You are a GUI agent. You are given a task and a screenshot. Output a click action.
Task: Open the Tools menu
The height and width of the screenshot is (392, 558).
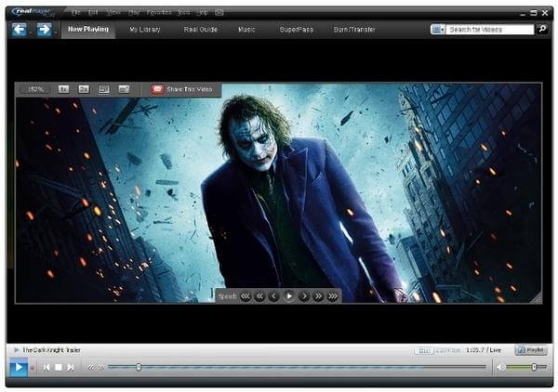pos(183,12)
